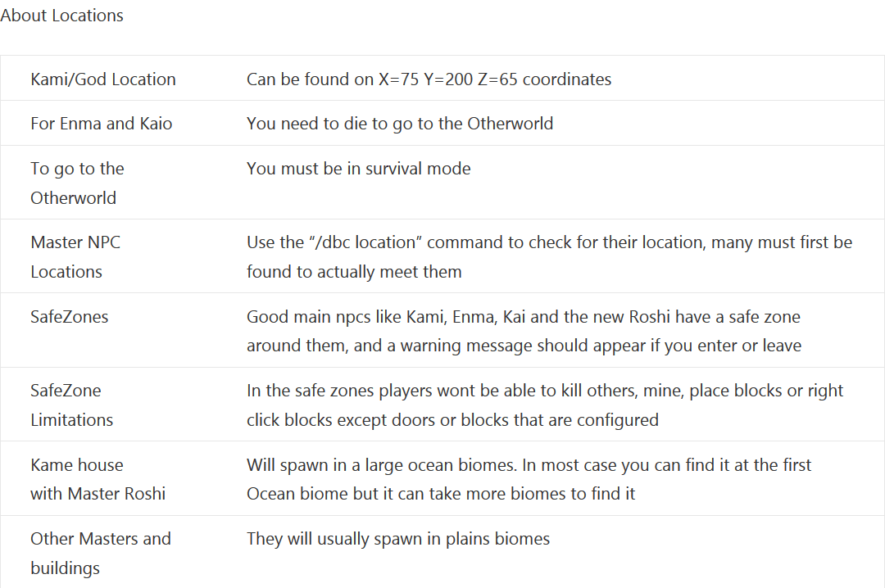Click the found to actually meet them line
This screenshot has height=588, width=885.
(x=354, y=271)
